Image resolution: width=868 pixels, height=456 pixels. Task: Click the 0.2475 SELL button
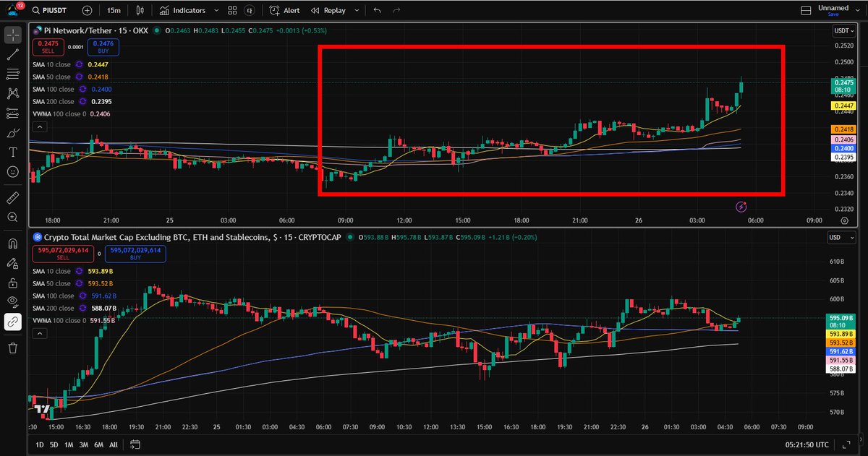[47, 48]
